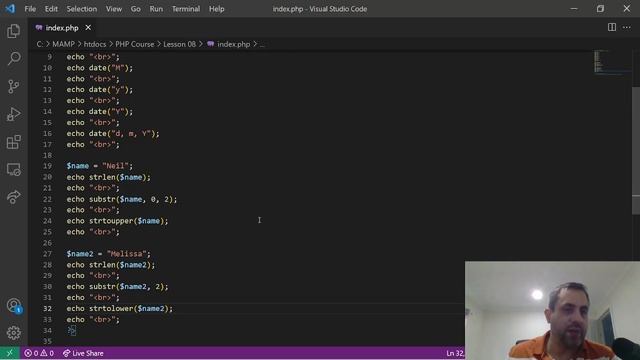The height and width of the screenshot is (360, 640).
Task: Open the Run menu
Action: pyautogui.click(x=156, y=9)
